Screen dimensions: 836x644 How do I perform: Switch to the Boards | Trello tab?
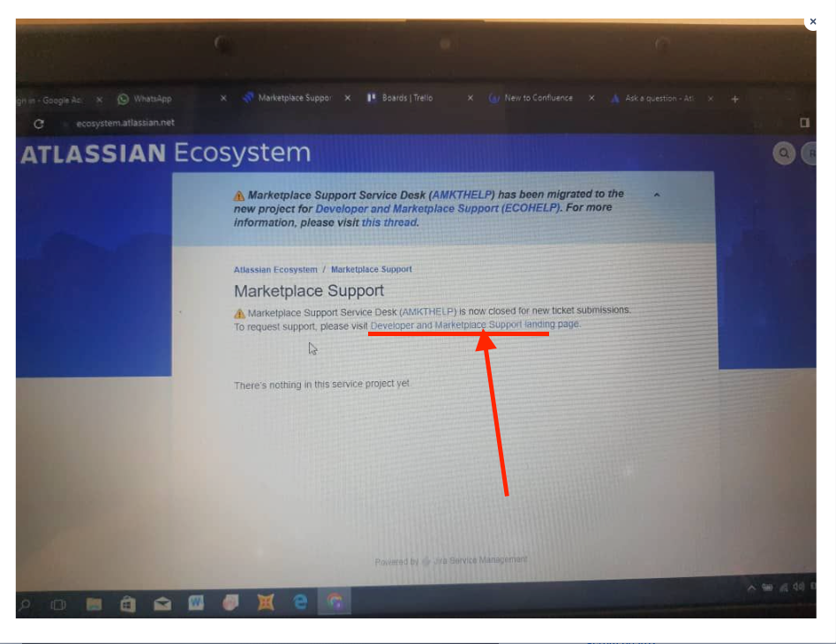[406, 98]
